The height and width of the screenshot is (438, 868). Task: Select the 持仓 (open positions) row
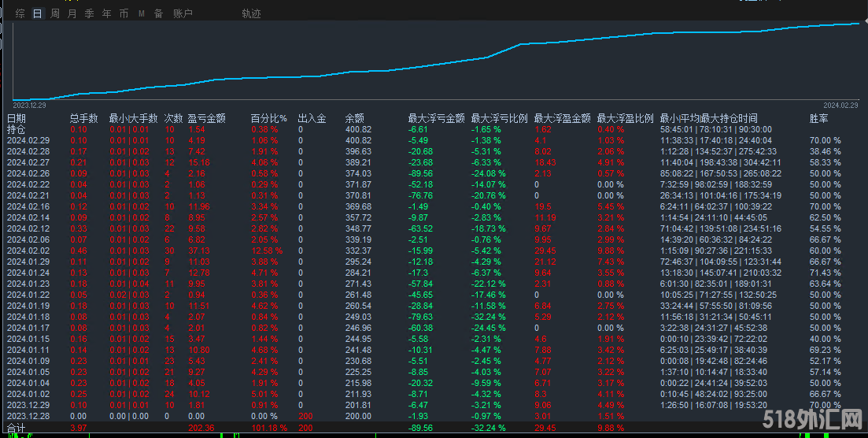coord(16,129)
